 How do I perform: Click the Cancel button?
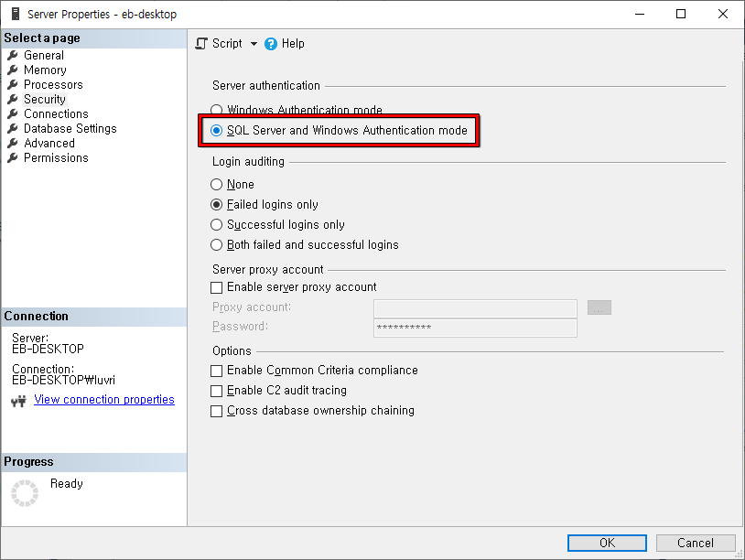pos(696,543)
